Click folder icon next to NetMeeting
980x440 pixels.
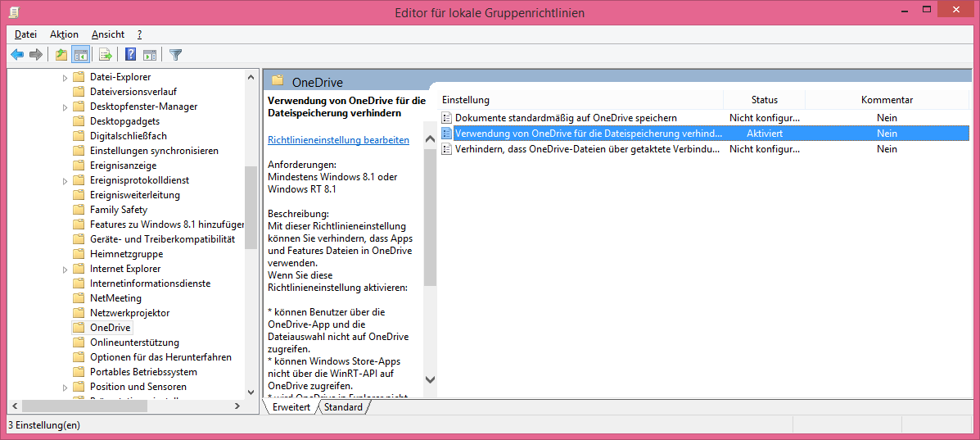(x=78, y=298)
